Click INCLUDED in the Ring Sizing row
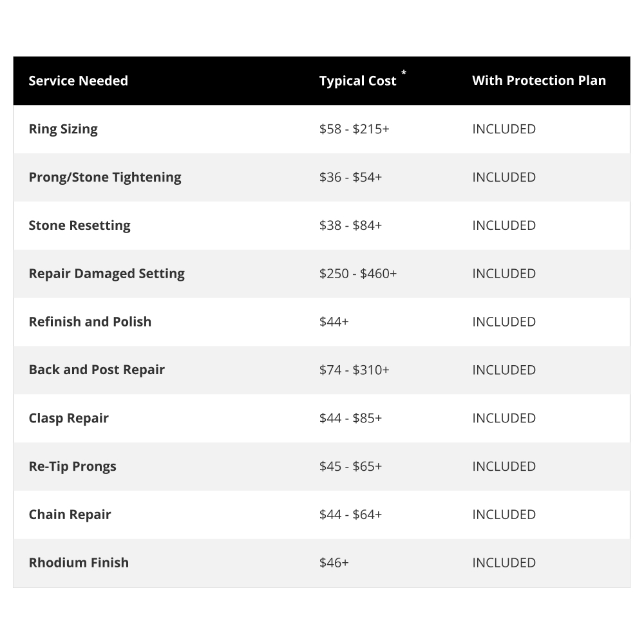The width and height of the screenshot is (644, 644). [504, 129]
